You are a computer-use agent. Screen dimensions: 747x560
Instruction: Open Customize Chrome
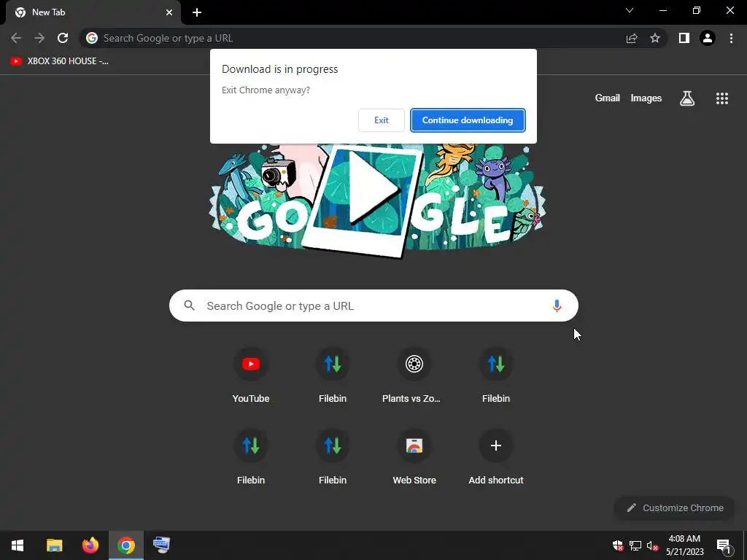pyautogui.click(x=675, y=507)
